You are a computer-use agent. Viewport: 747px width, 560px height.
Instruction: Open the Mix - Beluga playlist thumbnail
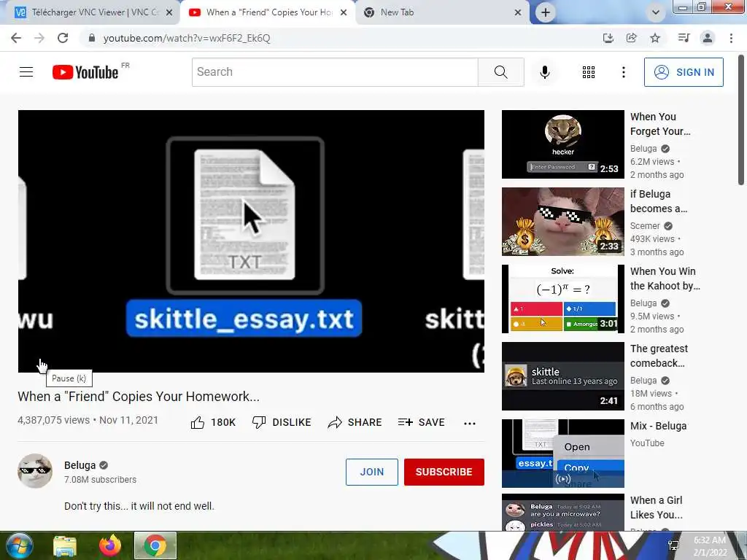coord(562,454)
